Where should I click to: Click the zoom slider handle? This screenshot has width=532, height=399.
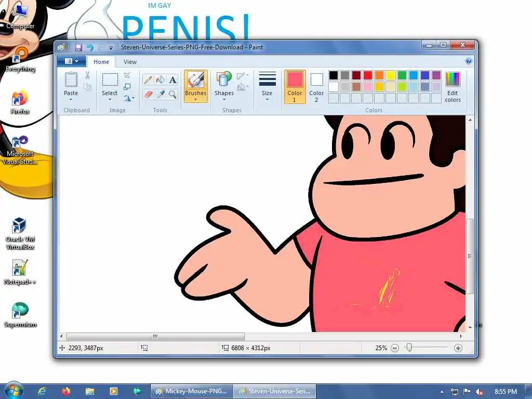click(x=409, y=348)
